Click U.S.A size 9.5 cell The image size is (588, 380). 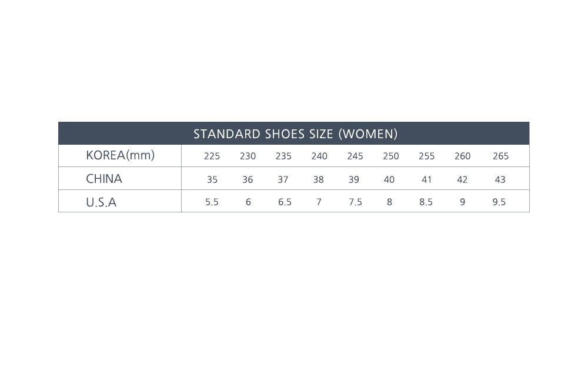pos(499,202)
